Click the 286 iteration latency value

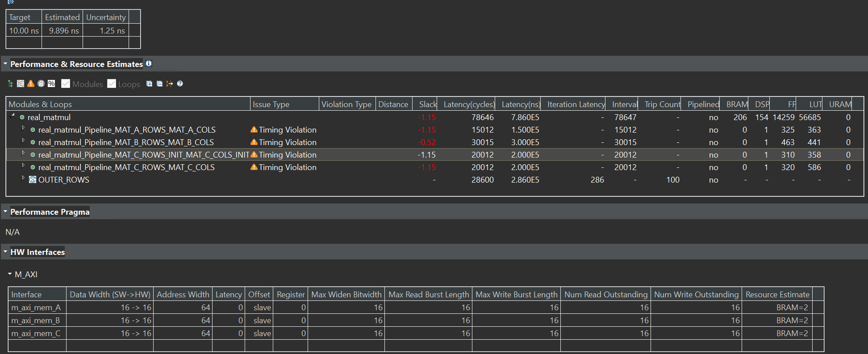point(597,180)
